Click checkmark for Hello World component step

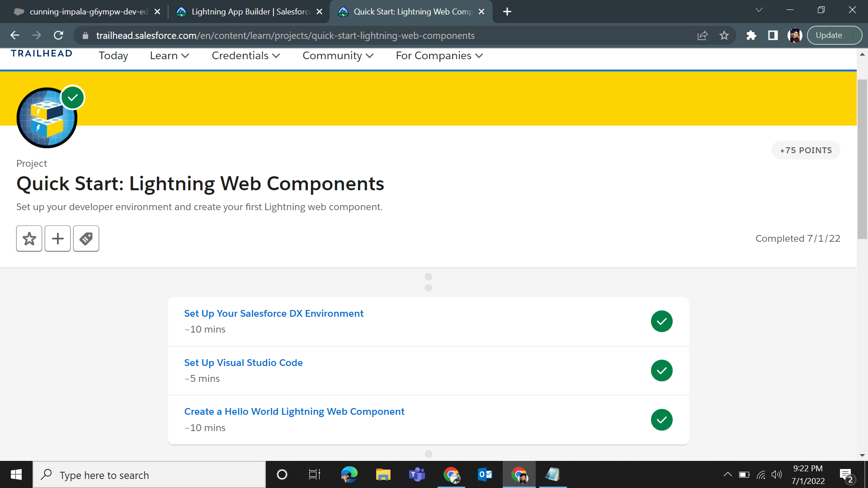click(662, 420)
